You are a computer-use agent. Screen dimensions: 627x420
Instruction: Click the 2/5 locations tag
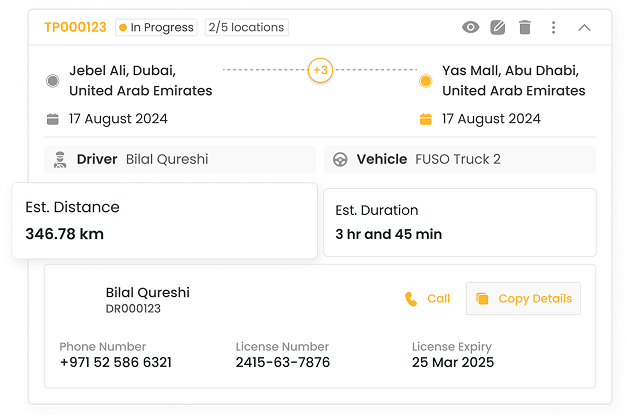point(246,27)
